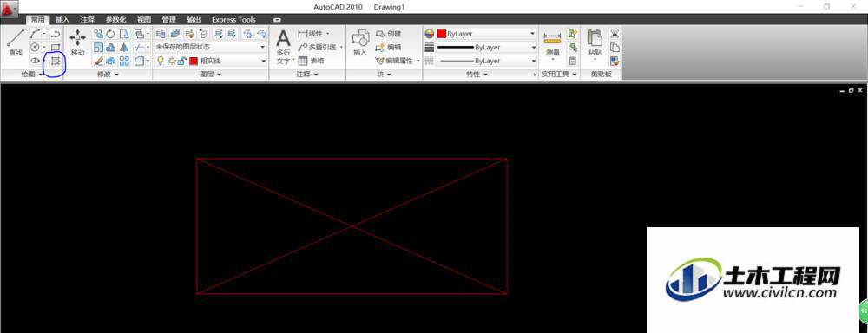Screen dimensions: 868x333
Task: Switch to the Parametric (参数化) tab
Action: pos(116,19)
